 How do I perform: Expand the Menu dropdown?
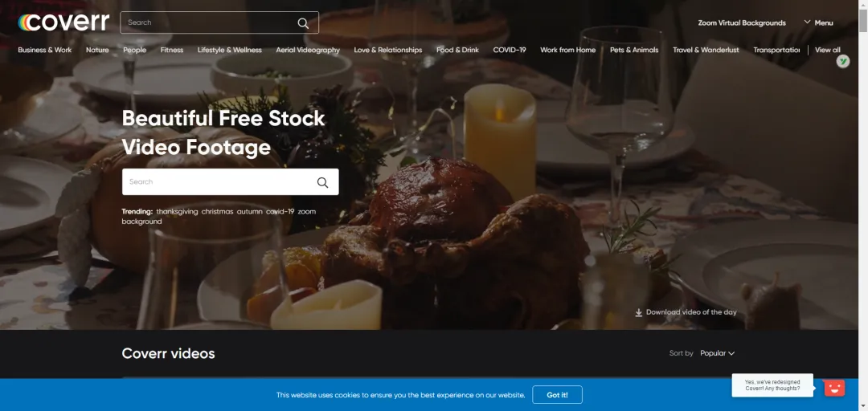pos(818,22)
